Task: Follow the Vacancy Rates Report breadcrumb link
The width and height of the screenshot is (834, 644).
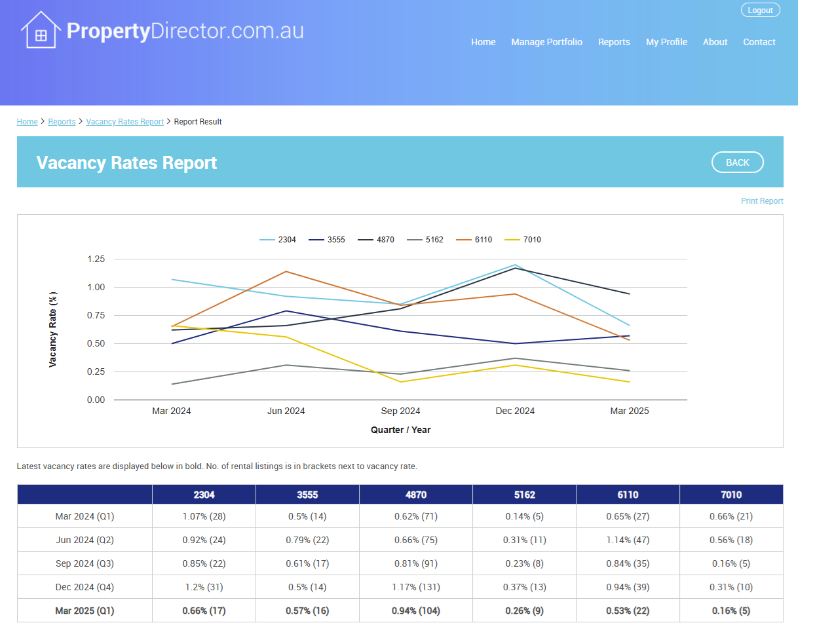Action: coord(124,122)
